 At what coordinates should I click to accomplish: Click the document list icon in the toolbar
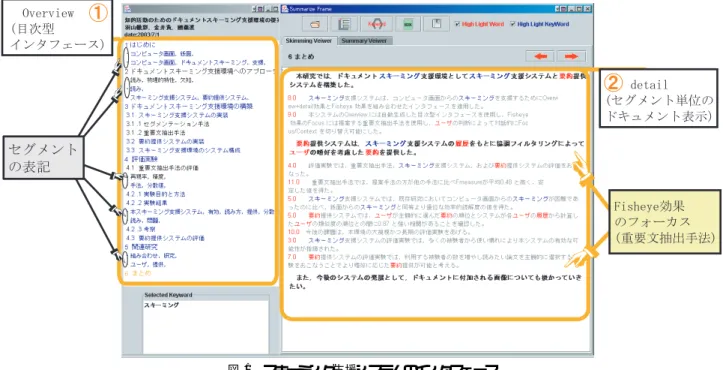point(344,24)
